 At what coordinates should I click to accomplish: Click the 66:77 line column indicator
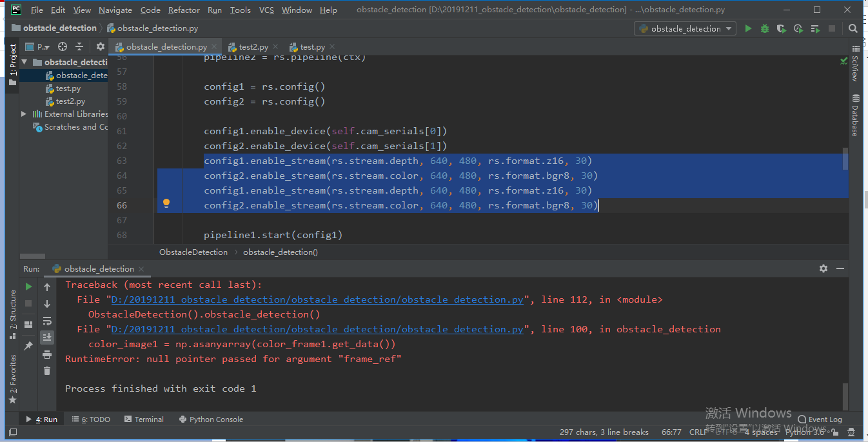pos(671,432)
